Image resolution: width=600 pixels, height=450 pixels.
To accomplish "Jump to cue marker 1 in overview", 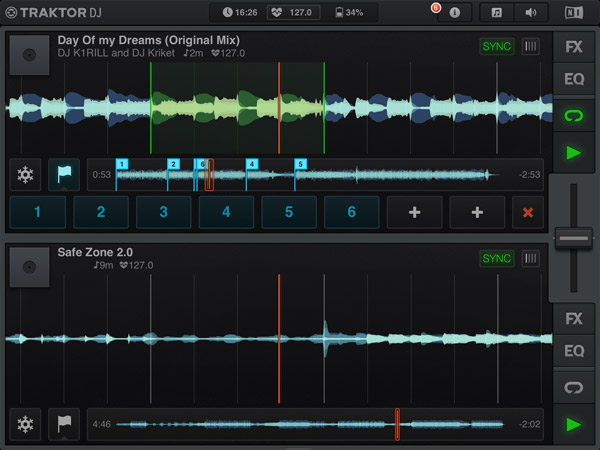I will point(122,164).
